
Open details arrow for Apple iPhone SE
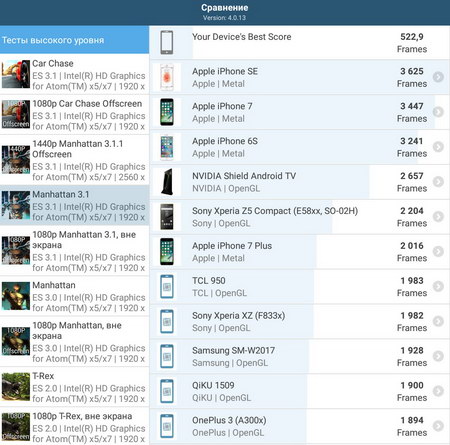tap(438, 77)
